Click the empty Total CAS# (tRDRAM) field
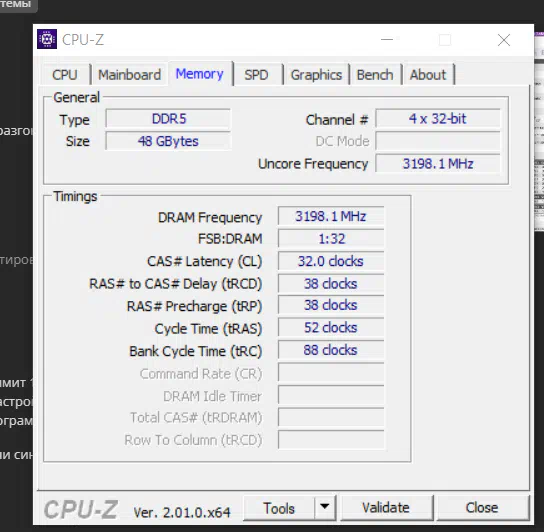Image resolution: width=544 pixels, height=532 pixels. 331,417
